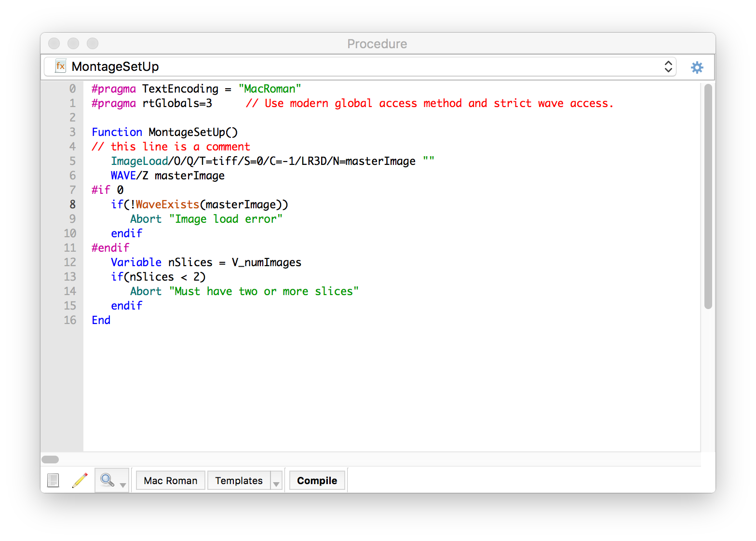Open the MontageSetUp procedure popup menu
This screenshot has height=541, width=756.
(x=360, y=67)
